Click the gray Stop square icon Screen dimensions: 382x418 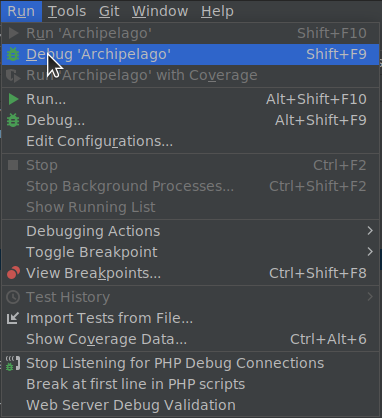click(13, 165)
